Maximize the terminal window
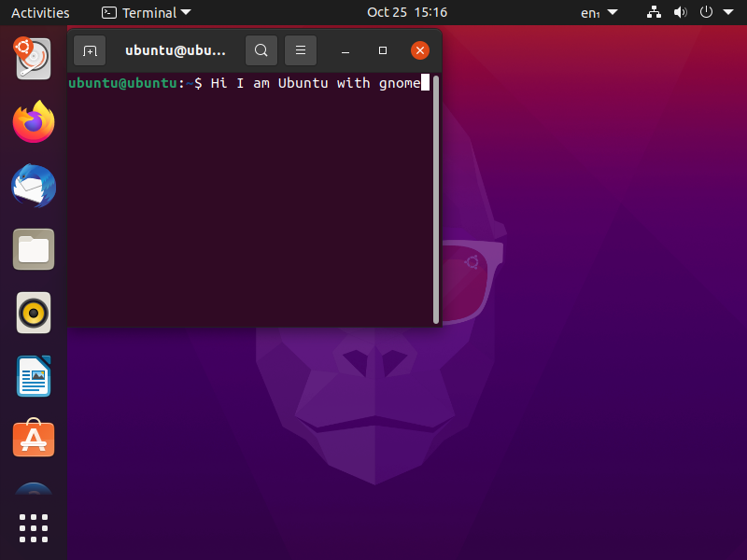The image size is (747, 560). click(x=383, y=50)
